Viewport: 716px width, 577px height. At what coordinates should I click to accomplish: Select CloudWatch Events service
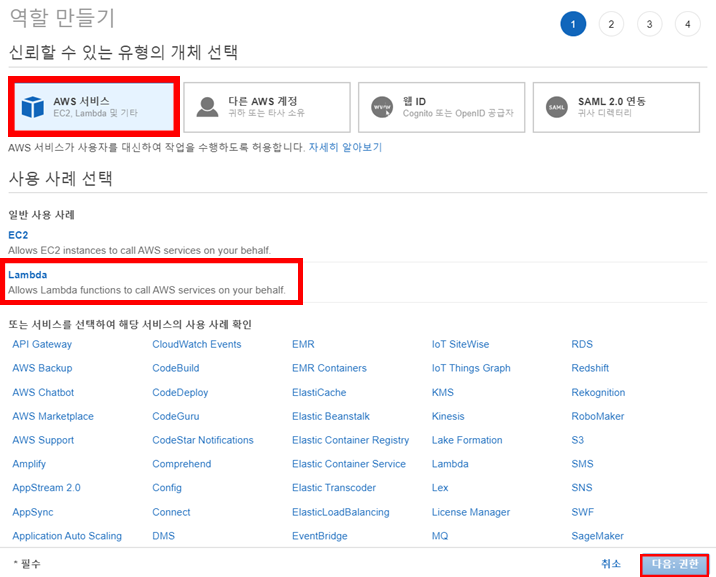(x=197, y=344)
